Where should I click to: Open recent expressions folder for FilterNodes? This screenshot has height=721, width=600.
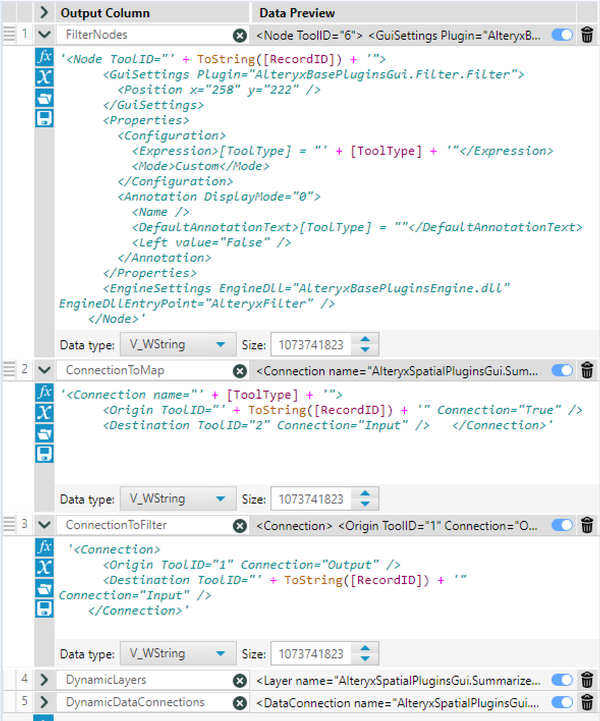tap(44, 97)
